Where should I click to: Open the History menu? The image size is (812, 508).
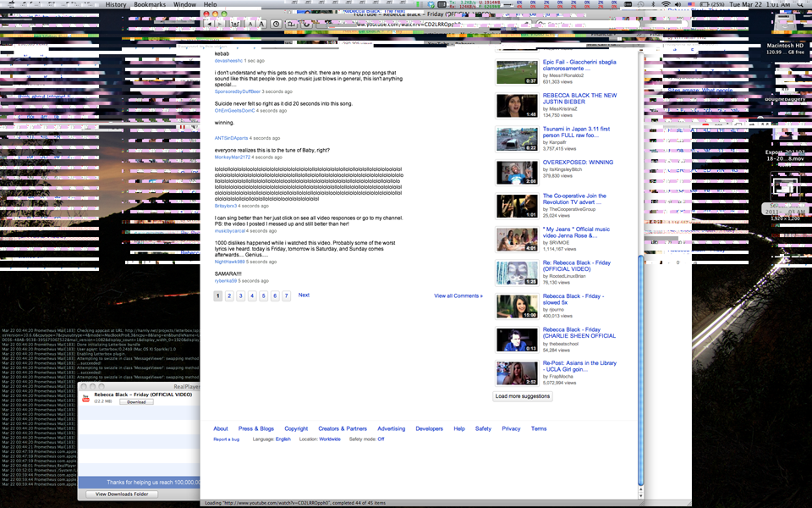pos(116,4)
